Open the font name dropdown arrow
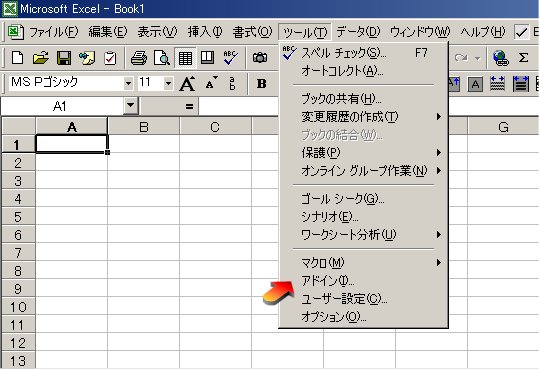Screen dimensions: 539x369 (128, 83)
